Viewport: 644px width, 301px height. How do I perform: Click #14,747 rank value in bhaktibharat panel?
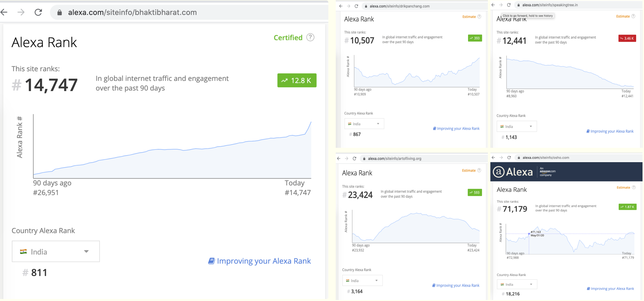click(x=45, y=85)
